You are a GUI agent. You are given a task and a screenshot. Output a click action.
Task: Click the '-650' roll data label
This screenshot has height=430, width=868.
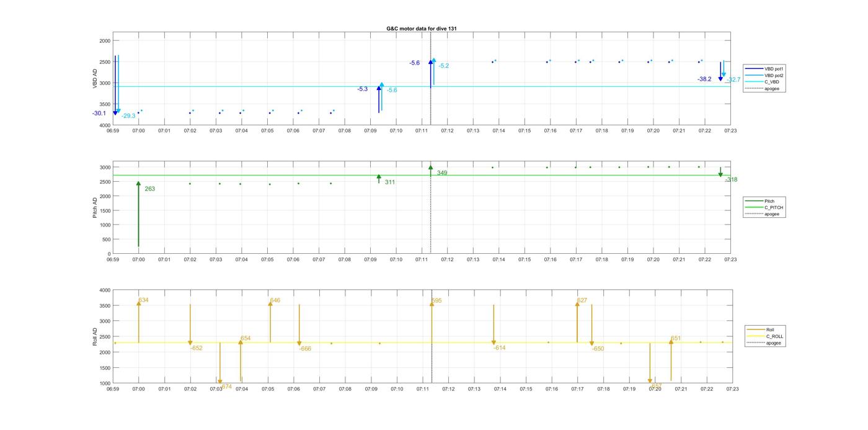pos(598,349)
